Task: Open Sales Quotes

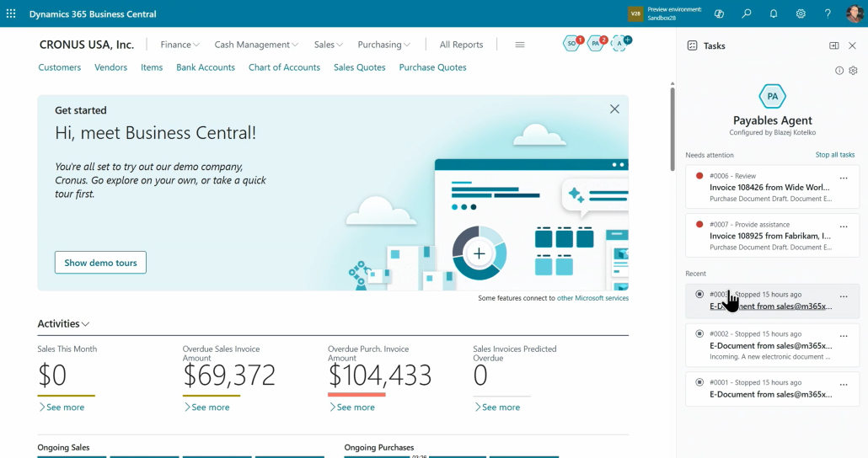Action: (359, 67)
